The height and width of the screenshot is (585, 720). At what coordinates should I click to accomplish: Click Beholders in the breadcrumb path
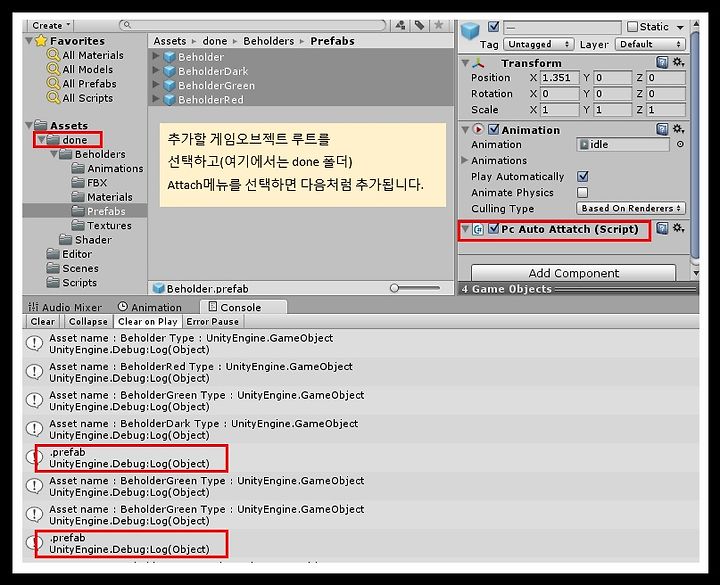coord(269,41)
